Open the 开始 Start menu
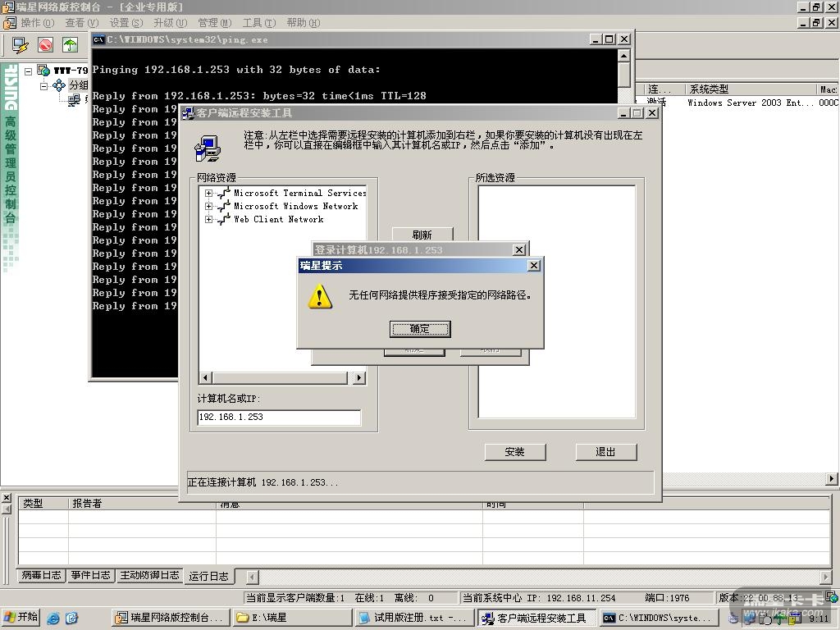The width and height of the screenshot is (840, 630). pyautogui.click(x=21, y=617)
